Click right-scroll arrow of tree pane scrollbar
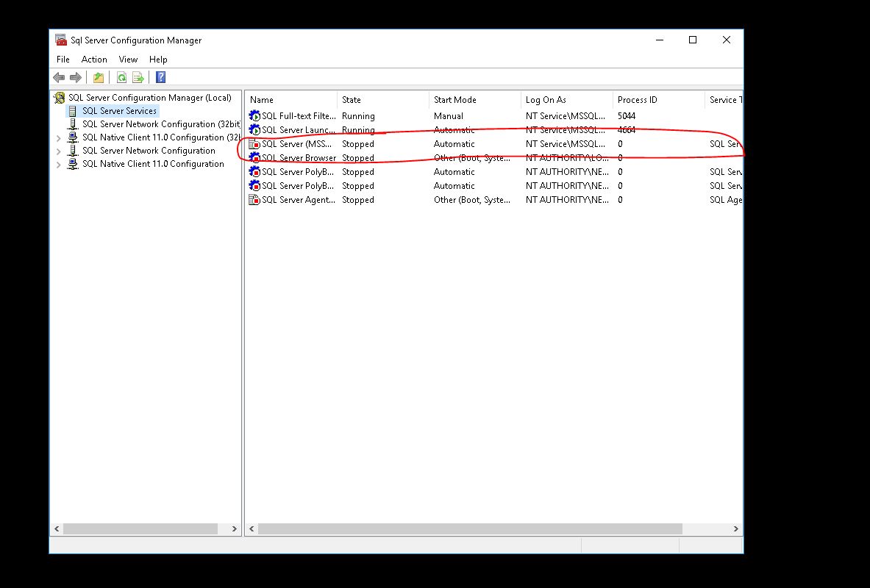The width and height of the screenshot is (870, 588). click(x=234, y=529)
